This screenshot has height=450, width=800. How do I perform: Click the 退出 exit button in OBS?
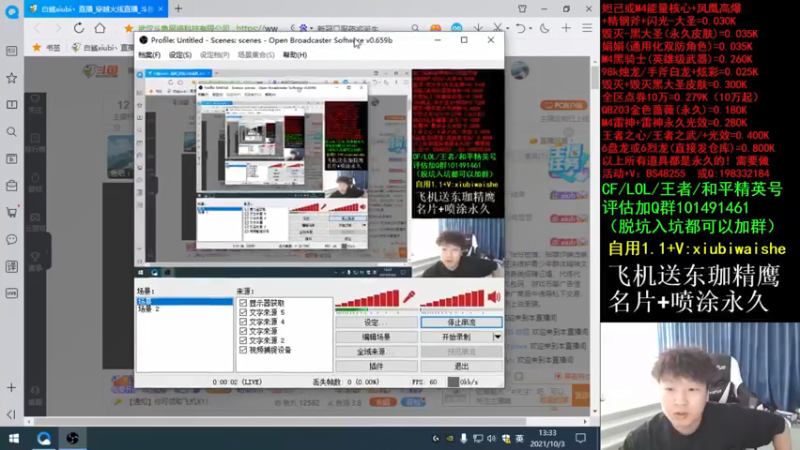coord(461,366)
